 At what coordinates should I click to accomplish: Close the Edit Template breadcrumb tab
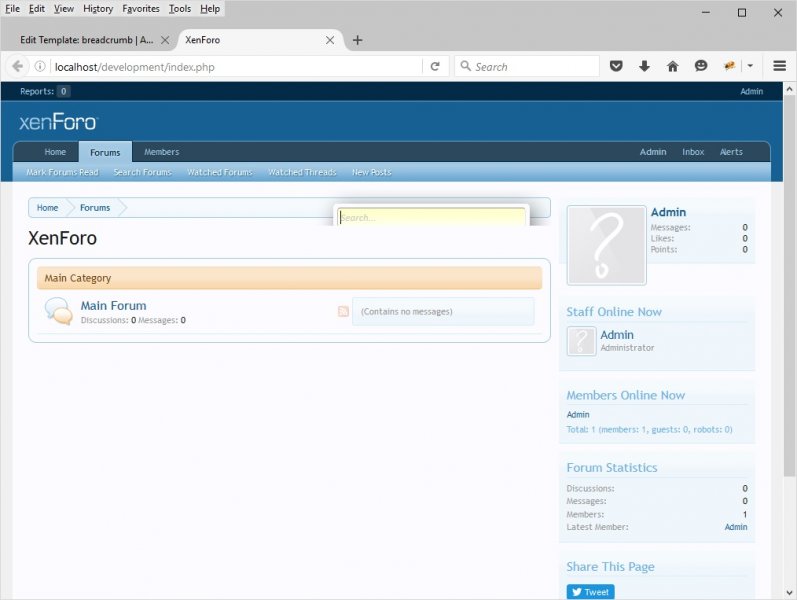[165, 40]
